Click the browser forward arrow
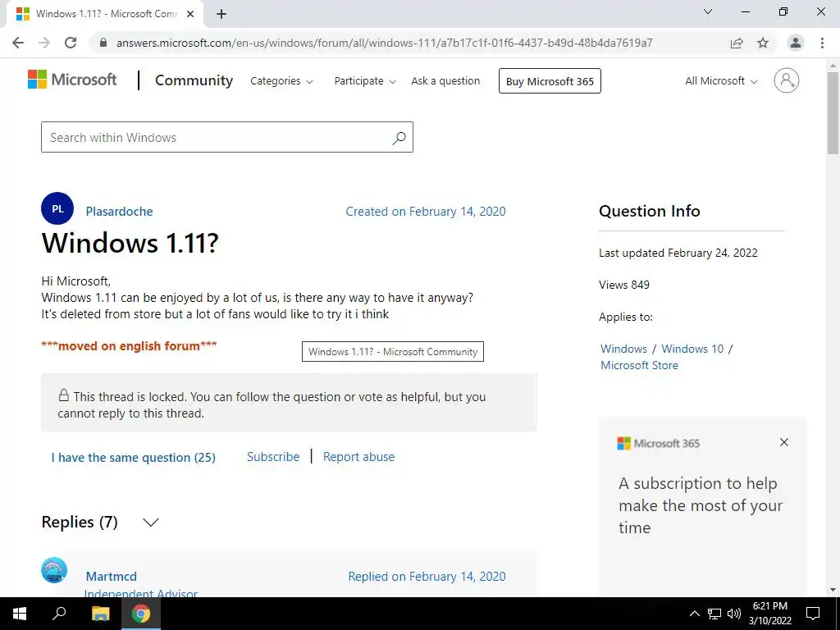 tap(44, 43)
